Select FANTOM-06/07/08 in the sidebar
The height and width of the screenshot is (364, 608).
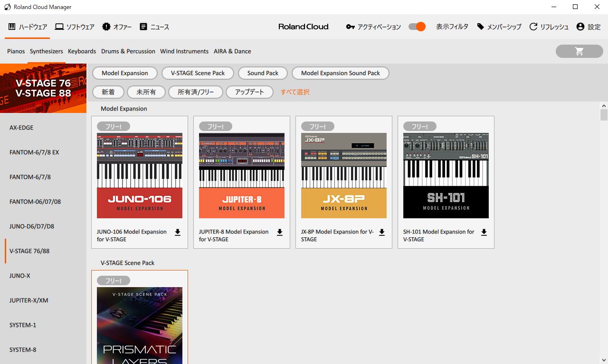(x=43, y=202)
